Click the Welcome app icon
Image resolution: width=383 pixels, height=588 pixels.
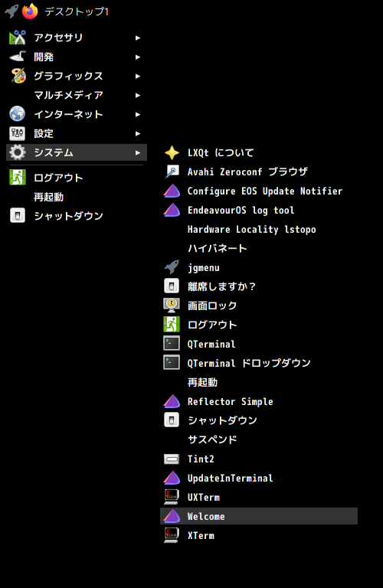point(172,516)
